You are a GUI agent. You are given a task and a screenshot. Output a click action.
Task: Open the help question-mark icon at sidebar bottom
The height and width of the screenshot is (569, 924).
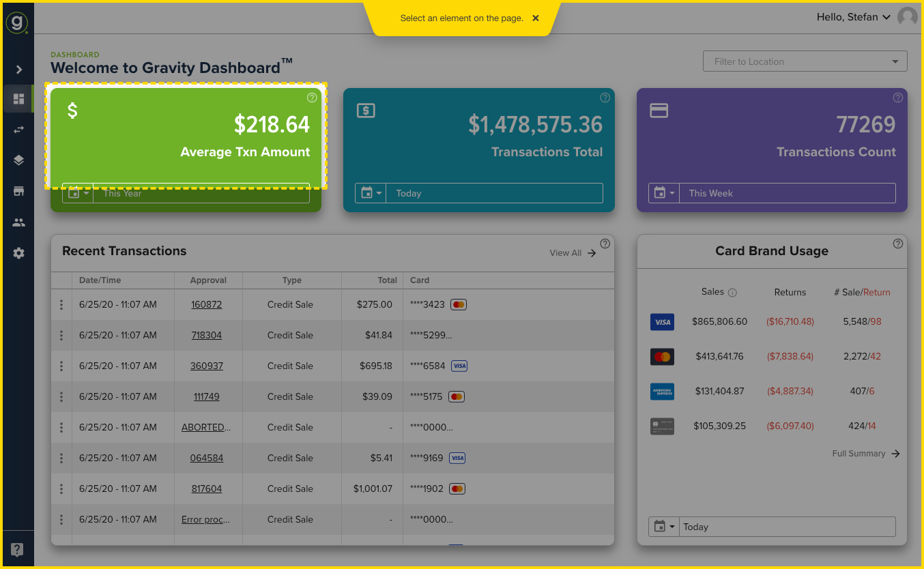[x=18, y=550]
